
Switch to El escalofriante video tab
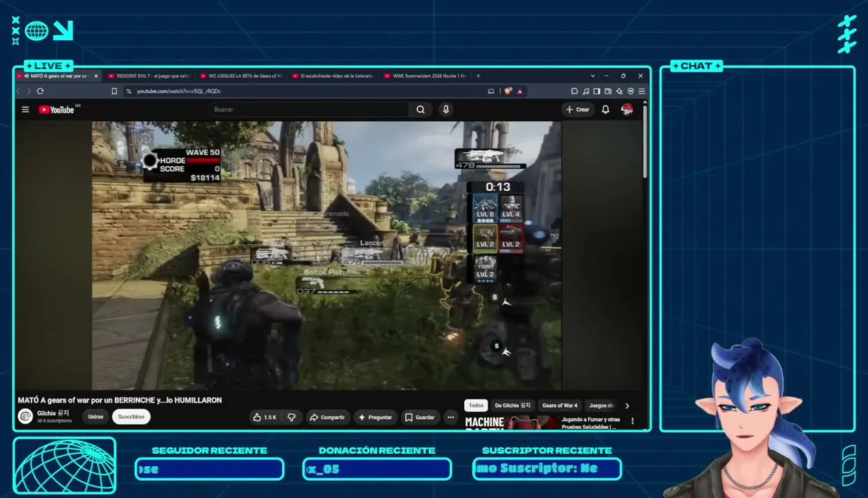click(x=332, y=76)
